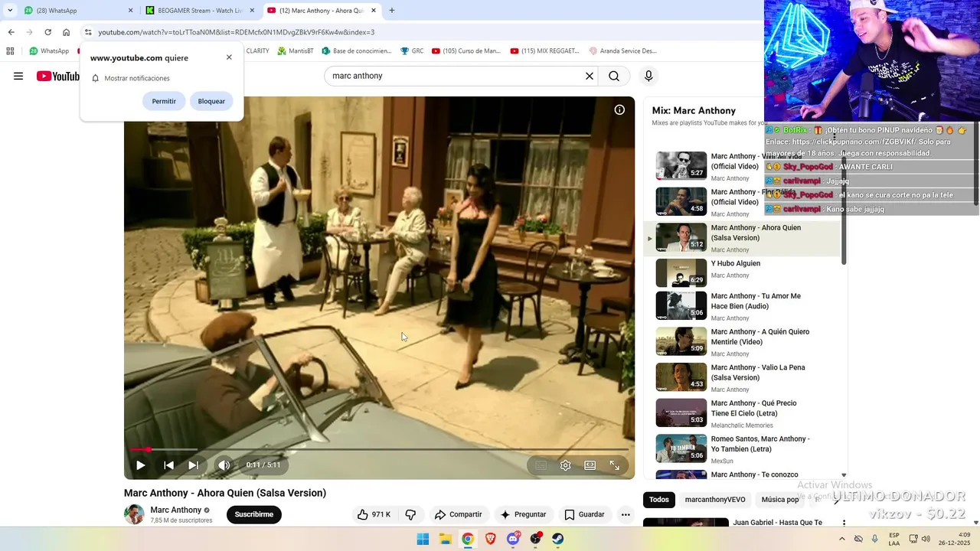
Task: Close the BEOGAMER Stream tab
Action: (x=252, y=11)
